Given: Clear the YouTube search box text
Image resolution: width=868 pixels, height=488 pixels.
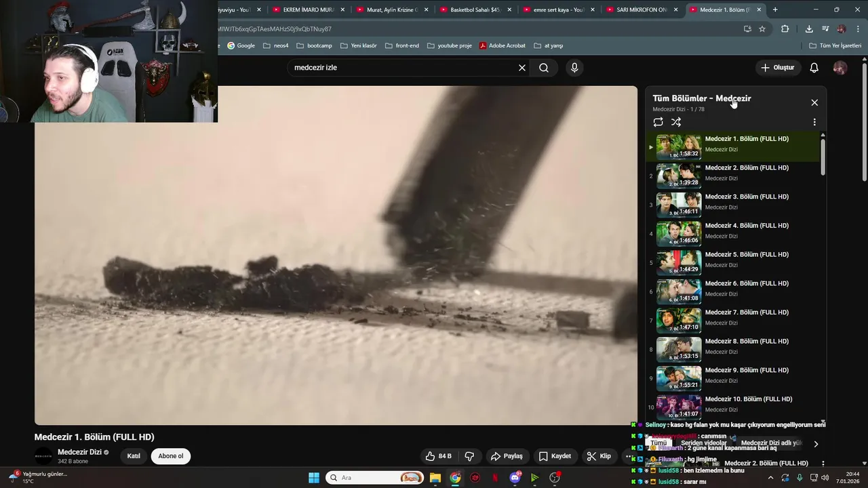Looking at the screenshot, I should pos(522,68).
